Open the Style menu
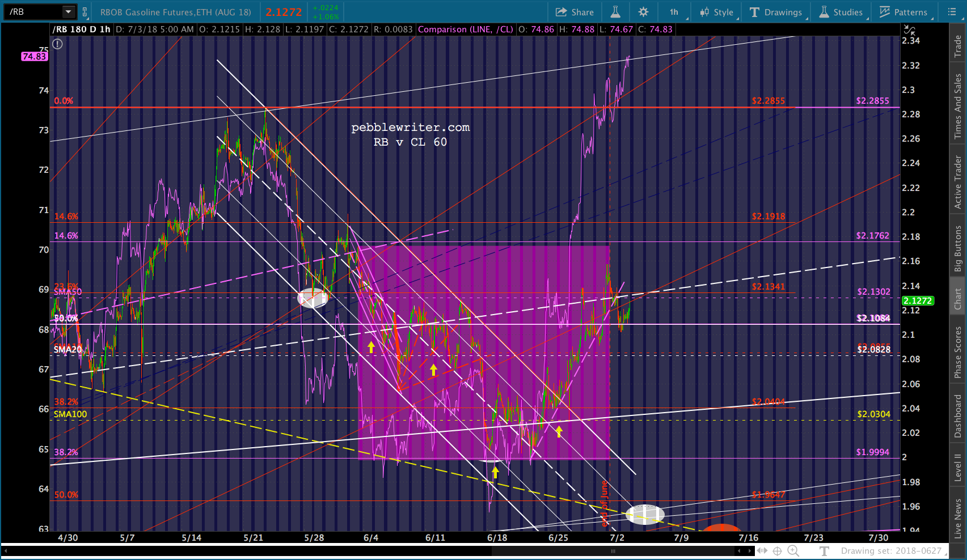The height and width of the screenshot is (560, 967). [x=717, y=12]
